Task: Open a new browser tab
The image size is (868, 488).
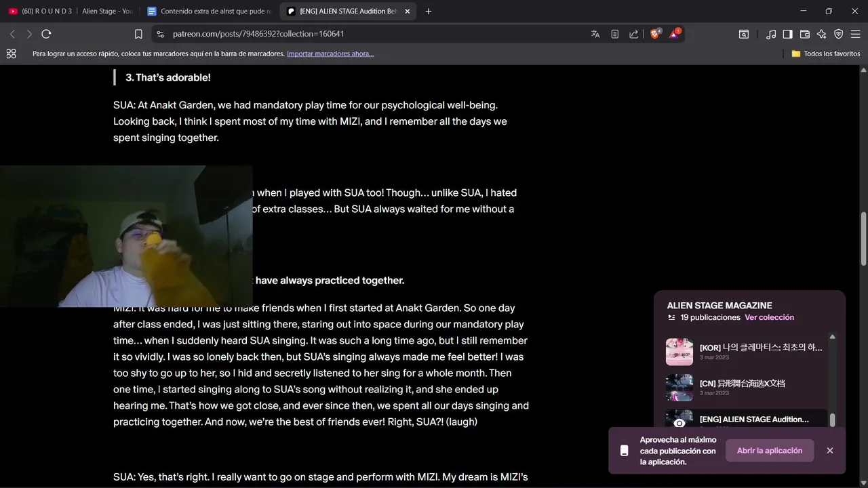Action: [429, 11]
